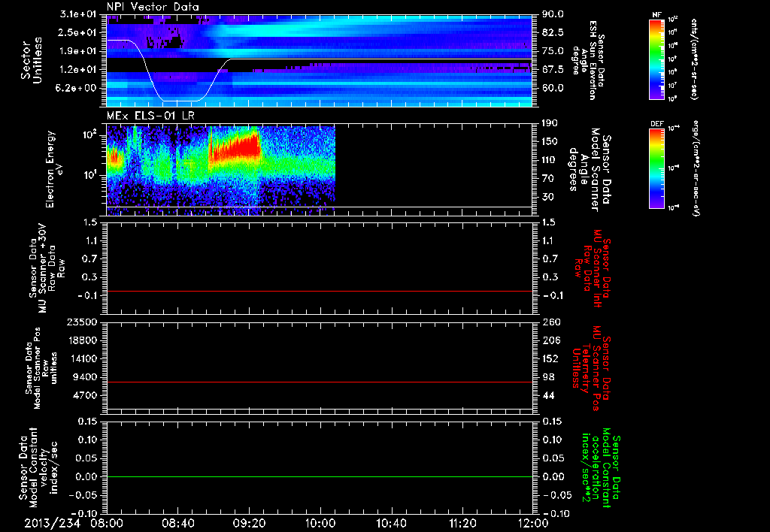Click the 2013/234 date label
This screenshot has width=770, height=532.
click(52, 523)
